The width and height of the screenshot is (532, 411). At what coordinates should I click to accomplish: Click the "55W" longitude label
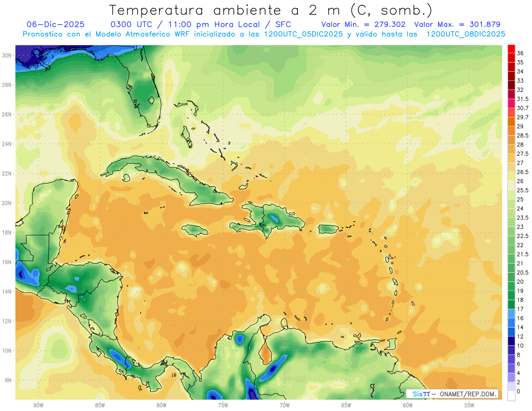469,405
